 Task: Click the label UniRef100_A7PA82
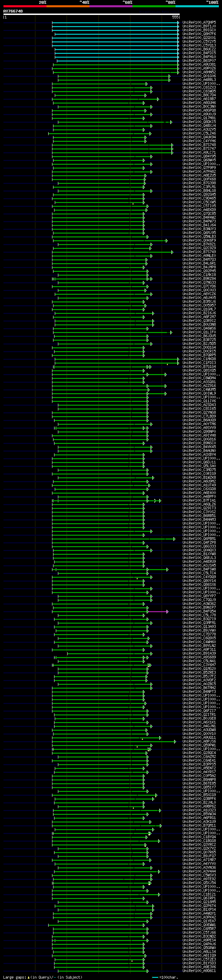point(199,172)
